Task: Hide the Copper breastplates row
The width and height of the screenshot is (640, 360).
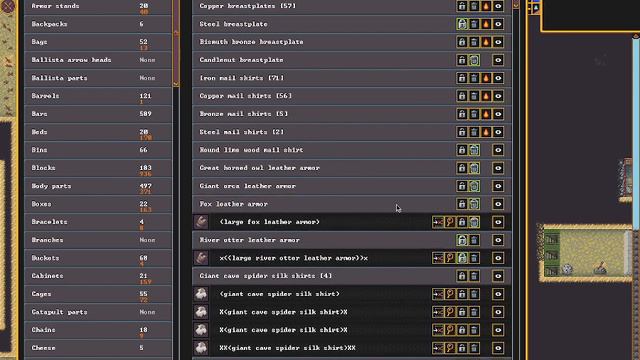Action: [x=498, y=6]
